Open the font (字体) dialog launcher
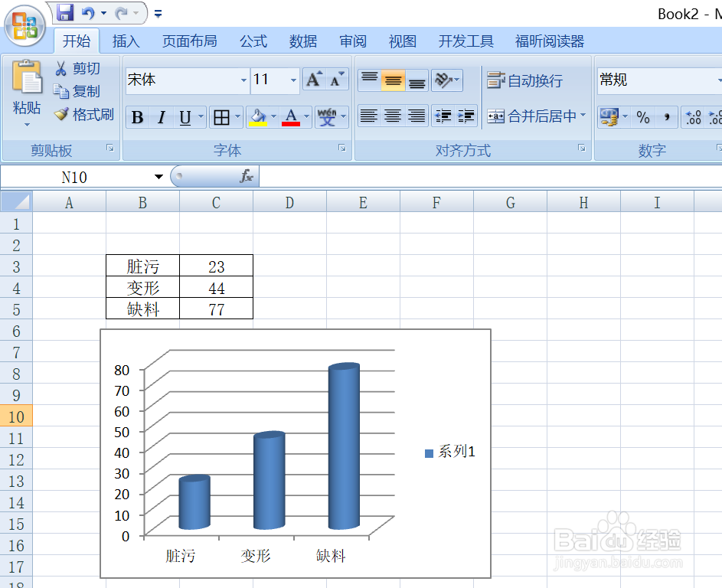The width and height of the screenshot is (722, 588). pos(342,148)
